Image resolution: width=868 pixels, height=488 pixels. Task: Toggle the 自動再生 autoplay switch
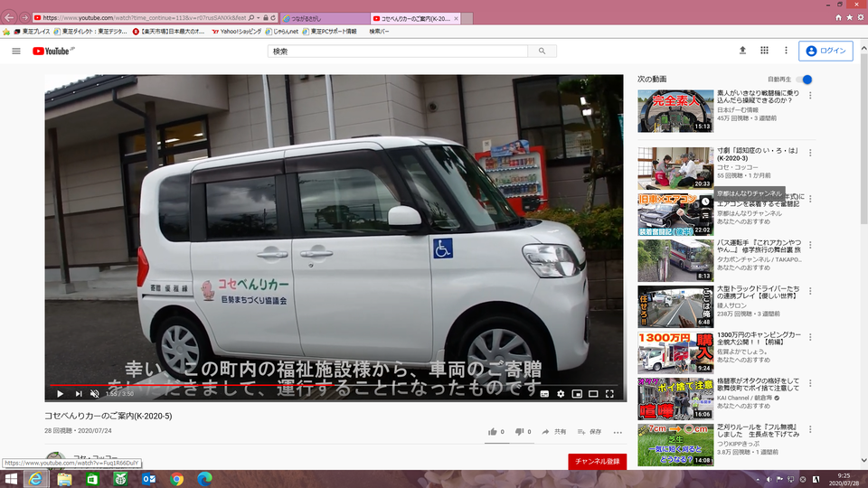pos(805,80)
